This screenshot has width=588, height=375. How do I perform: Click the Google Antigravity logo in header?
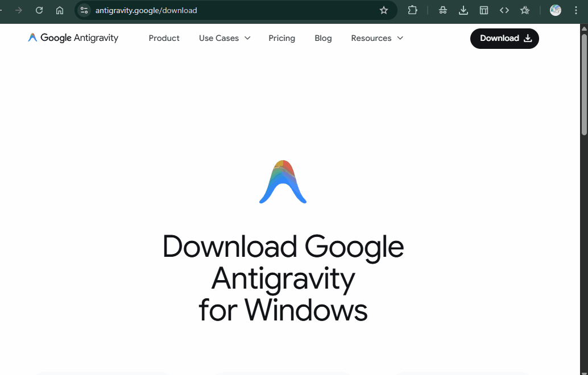[x=73, y=38]
